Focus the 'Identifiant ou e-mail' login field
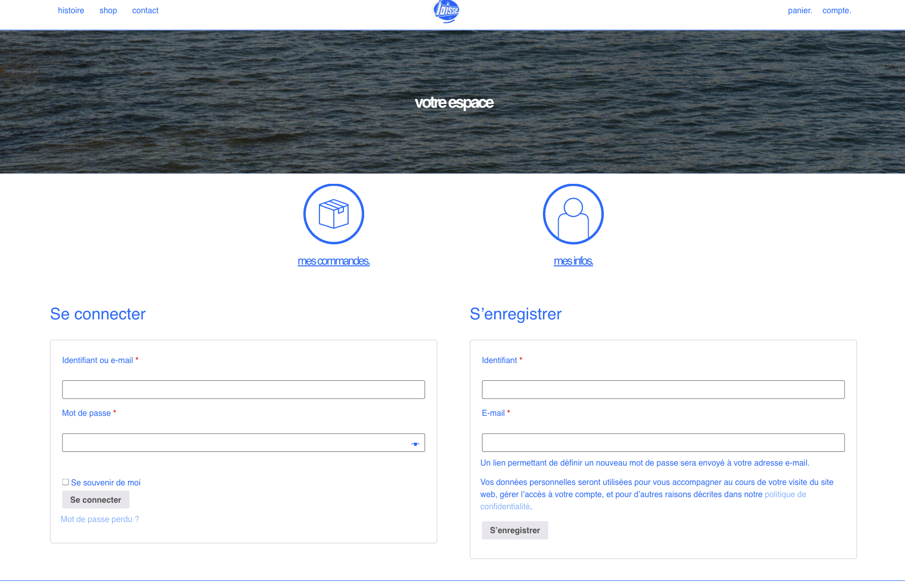 point(243,389)
